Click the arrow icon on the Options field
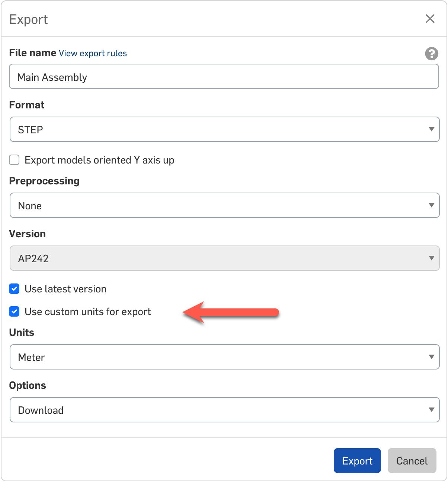The height and width of the screenshot is (482, 448). coord(431,410)
